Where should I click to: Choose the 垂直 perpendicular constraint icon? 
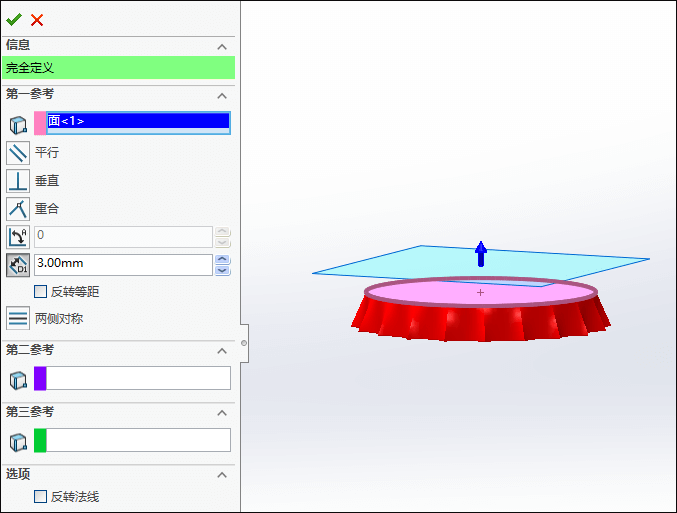click(x=18, y=181)
